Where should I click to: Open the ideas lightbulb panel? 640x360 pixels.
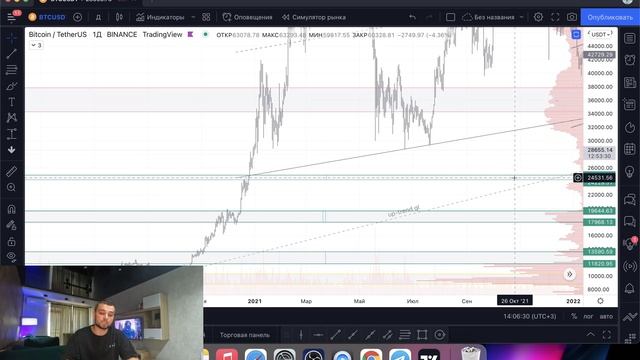[630, 172]
